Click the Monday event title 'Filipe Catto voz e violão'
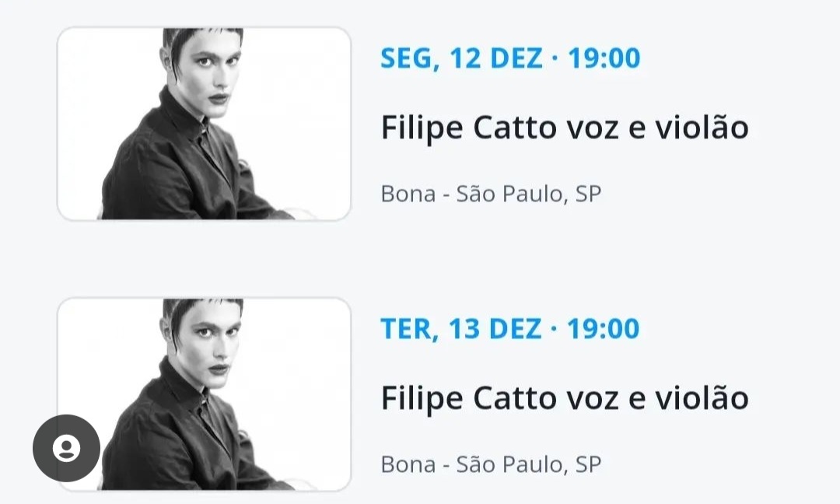This screenshot has height=504, width=840. 564,128
